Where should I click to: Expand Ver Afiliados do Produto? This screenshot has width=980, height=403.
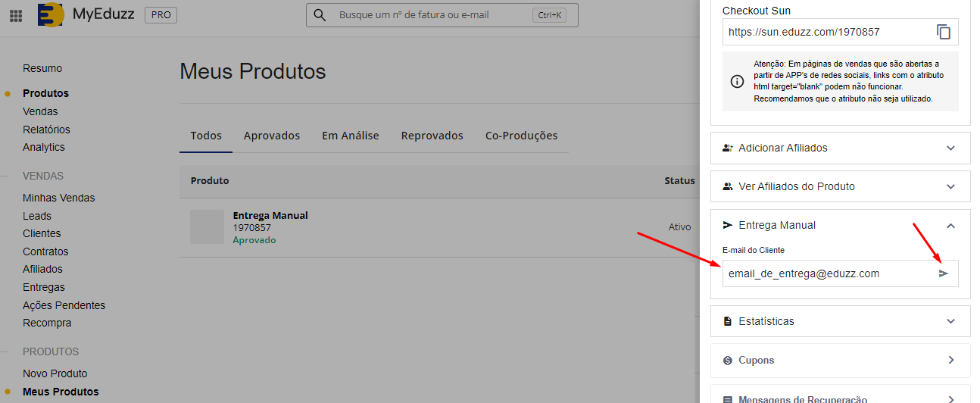950,186
